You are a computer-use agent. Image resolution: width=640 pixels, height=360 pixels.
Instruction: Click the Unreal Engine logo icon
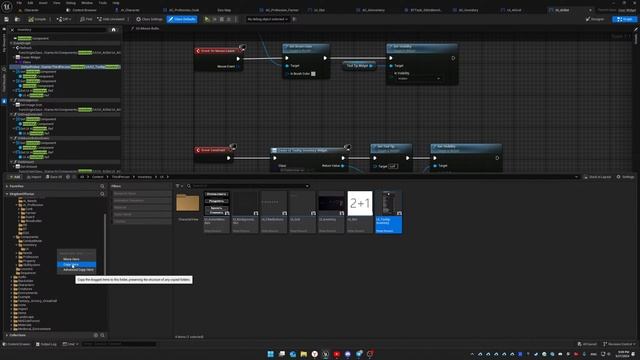coord(7,7)
